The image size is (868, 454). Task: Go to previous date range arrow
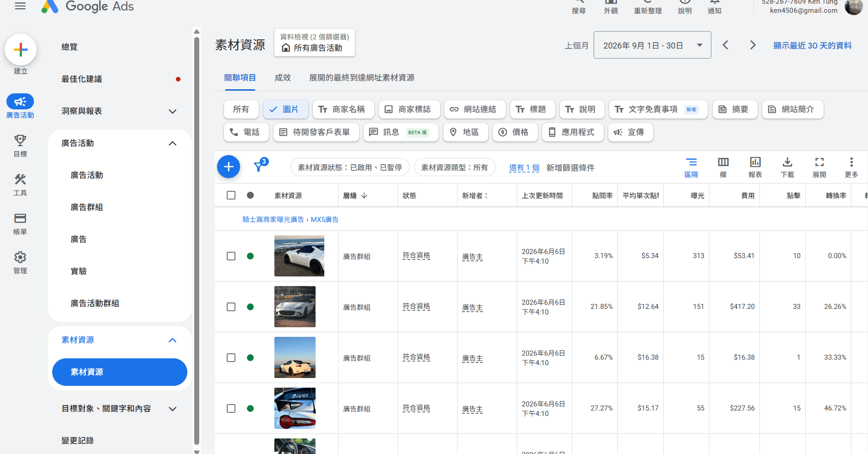(x=726, y=45)
